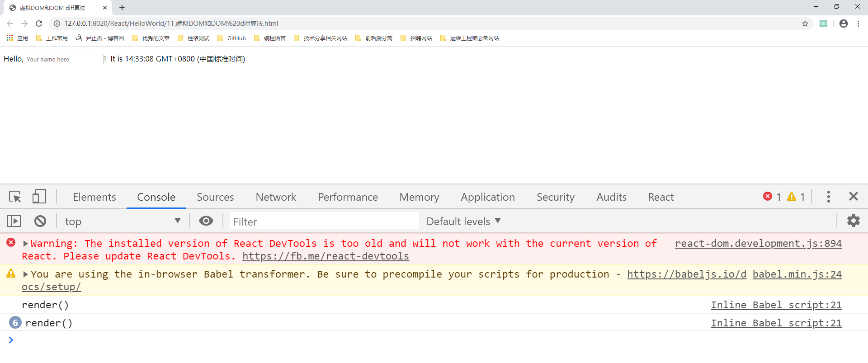The image size is (868, 363).
Task: Open the top JavaScript context dropdown
Action: pos(122,222)
